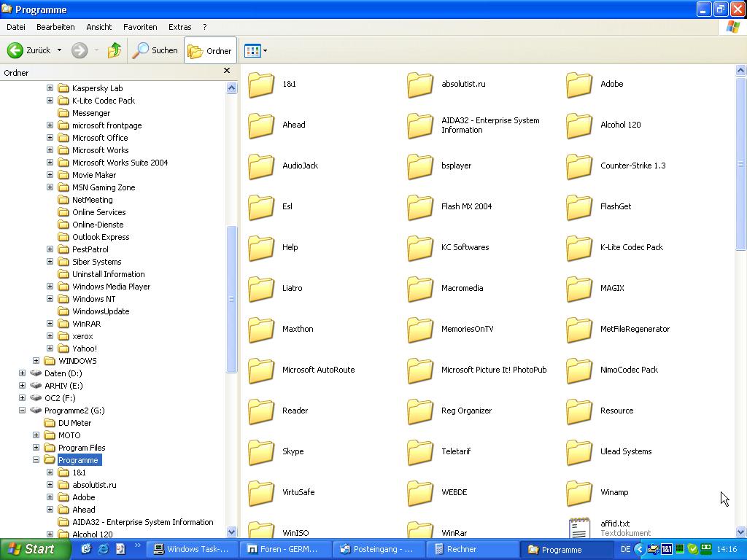
Task: Select the Reg Organizer folder icon
Action: (420, 411)
